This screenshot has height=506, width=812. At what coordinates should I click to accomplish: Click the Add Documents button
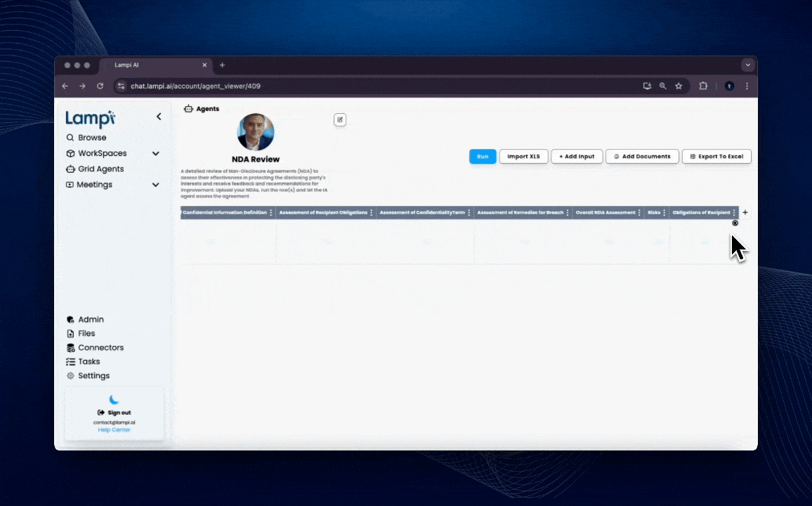642,157
